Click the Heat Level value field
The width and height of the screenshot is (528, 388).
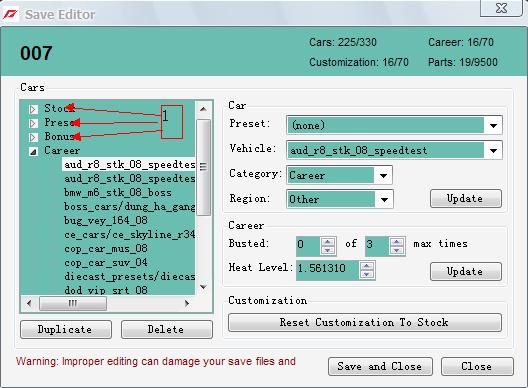pyautogui.click(x=328, y=270)
